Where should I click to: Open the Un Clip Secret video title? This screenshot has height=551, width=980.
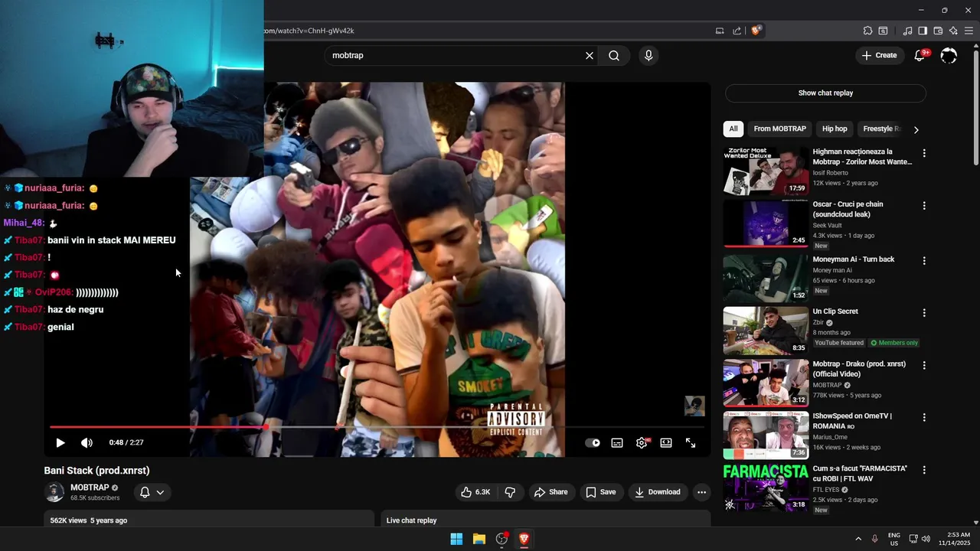pos(835,311)
